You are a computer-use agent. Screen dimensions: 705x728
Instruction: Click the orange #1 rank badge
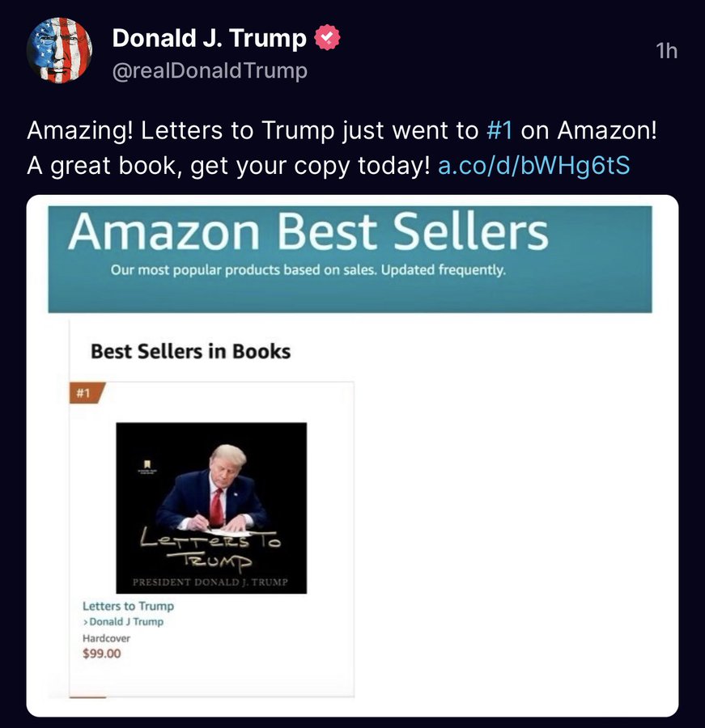tap(87, 393)
